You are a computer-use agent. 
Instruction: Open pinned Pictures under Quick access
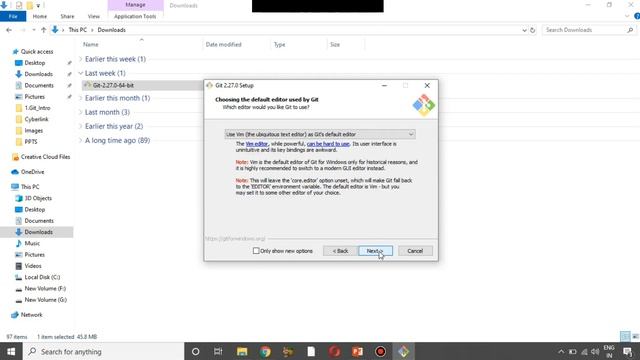(34, 97)
